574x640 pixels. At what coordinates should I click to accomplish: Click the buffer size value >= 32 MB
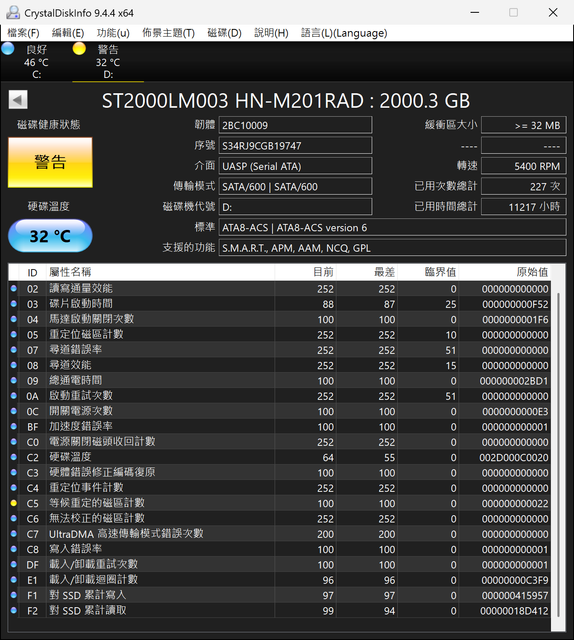pos(524,125)
